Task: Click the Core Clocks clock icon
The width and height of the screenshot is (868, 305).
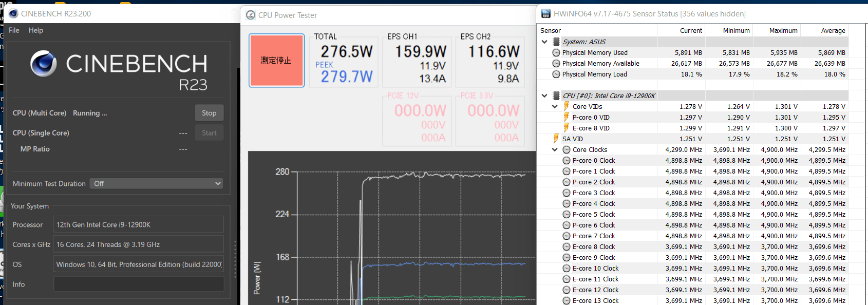Action: point(567,149)
